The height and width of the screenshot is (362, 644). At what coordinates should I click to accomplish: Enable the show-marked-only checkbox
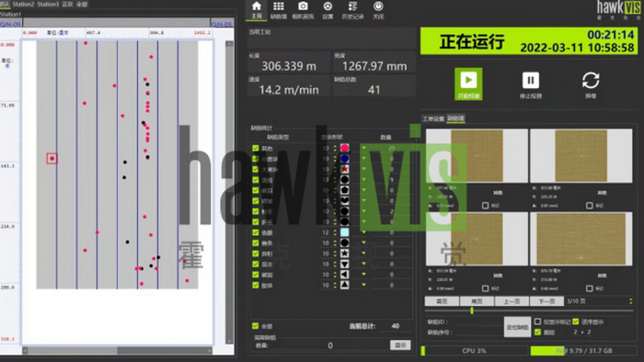[537, 322]
